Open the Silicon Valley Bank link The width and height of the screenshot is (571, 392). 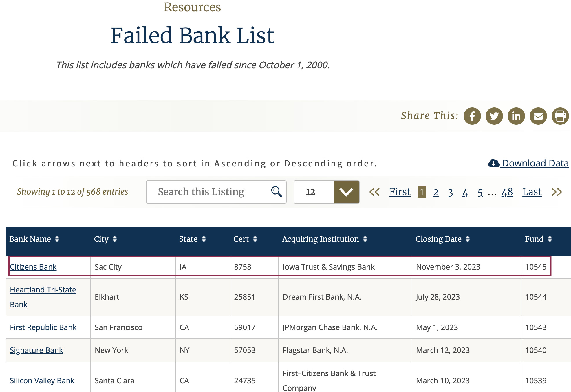(x=42, y=380)
